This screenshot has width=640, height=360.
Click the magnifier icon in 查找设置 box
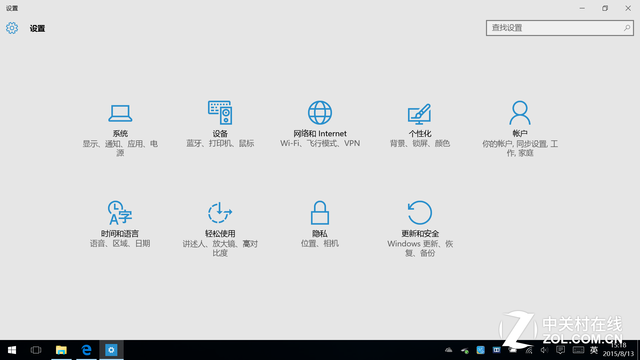pyautogui.click(x=627, y=28)
